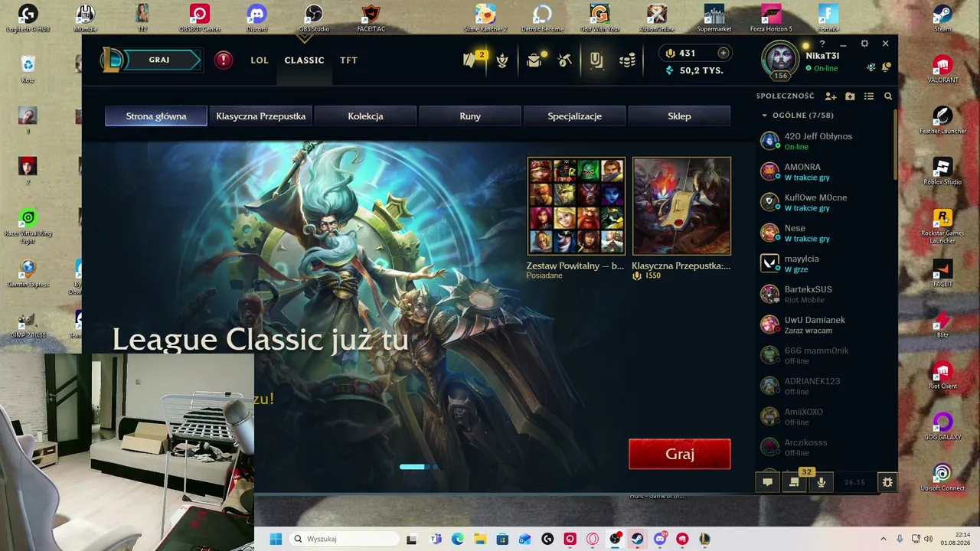Image resolution: width=980 pixels, height=551 pixels.
Task: Open the scroll icon with badge 32
Action: point(794,482)
